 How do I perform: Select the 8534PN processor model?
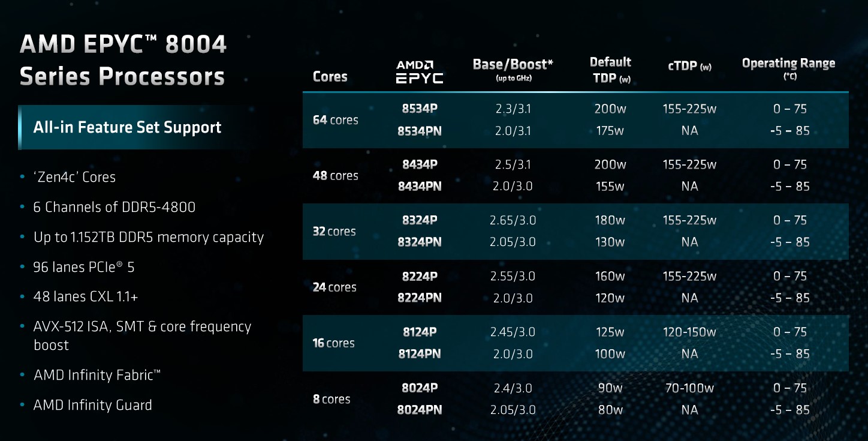click(420, 131)
